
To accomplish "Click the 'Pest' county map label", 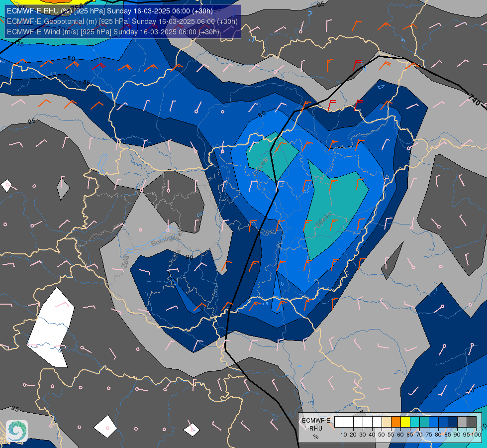I will click(x=268, y=232).
